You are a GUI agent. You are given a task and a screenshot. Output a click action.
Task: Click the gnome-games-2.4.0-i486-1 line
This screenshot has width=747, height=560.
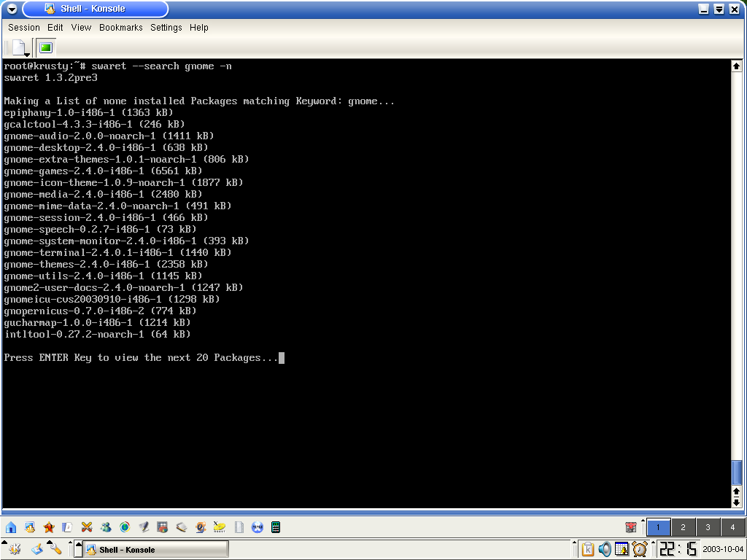104,171
